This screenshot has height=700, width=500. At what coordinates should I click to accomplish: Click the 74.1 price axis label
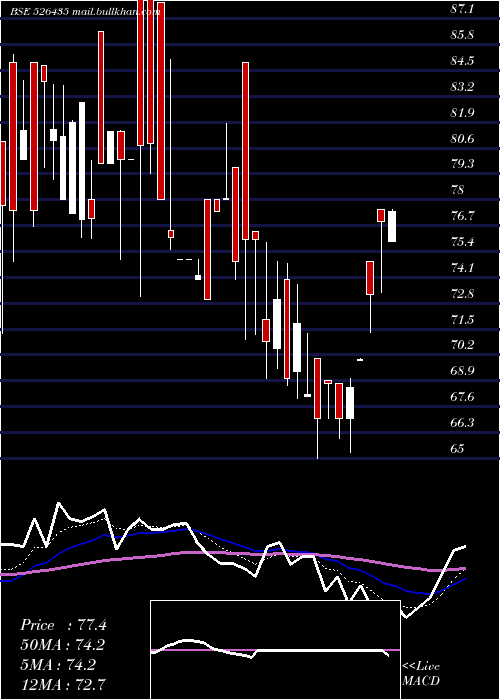[x=462, y=268]
